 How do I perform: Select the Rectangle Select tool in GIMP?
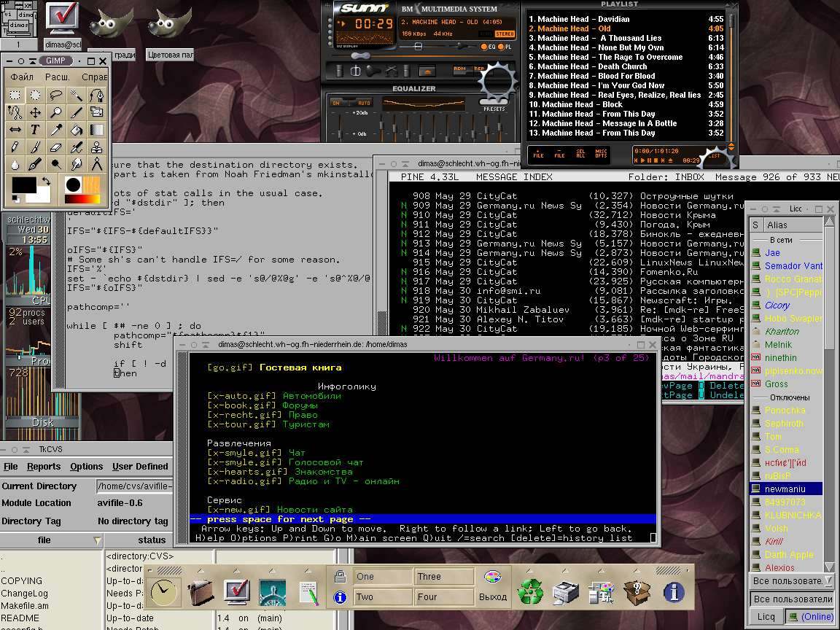pyautogui.click(x=15, y=96)
